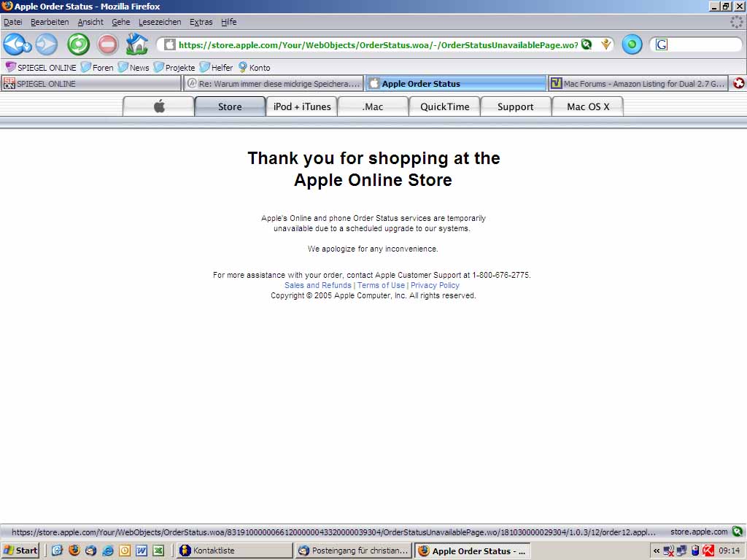Close current tab with red X button

(738, 83)
